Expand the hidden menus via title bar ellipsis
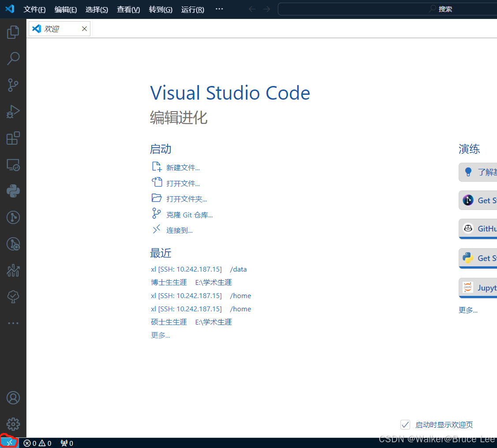Image resolution: width=497 pixels, height=448 pixels. coord(219,9)
